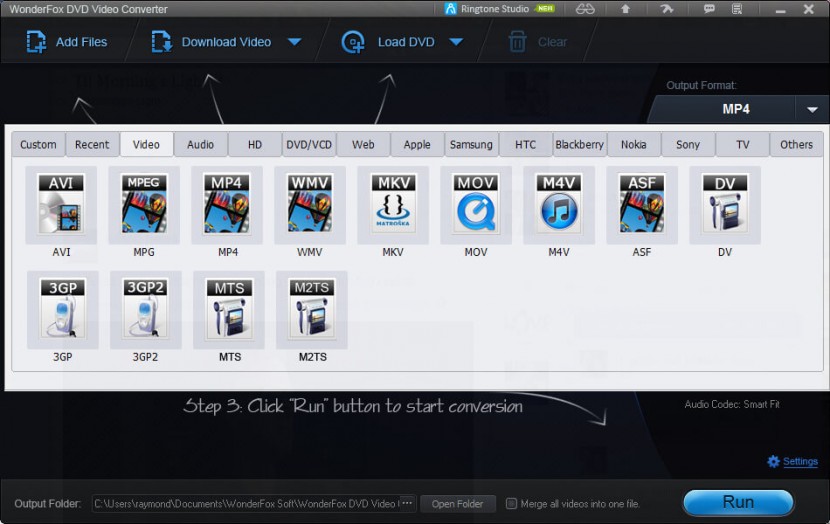Open the Settings link
This screenshot has height=524, width=830.
point(800,462)
